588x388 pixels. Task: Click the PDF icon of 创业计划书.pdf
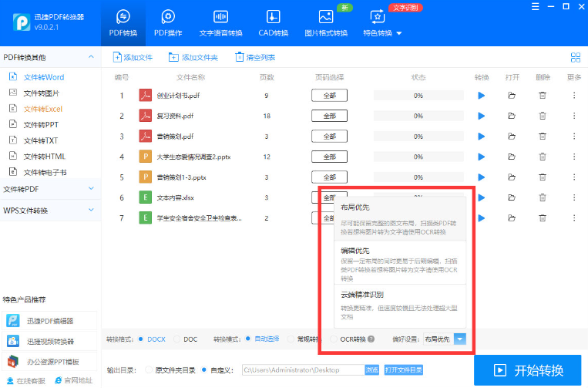pyautogui.click(x=145, y=96)
